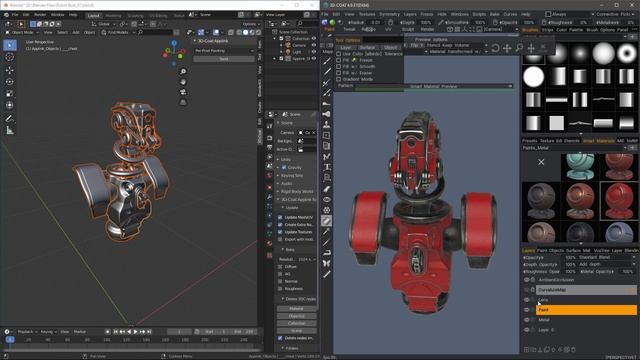640x360 pixels.
Task: Enable Fill Freeze checkbox
Action: 338,60
